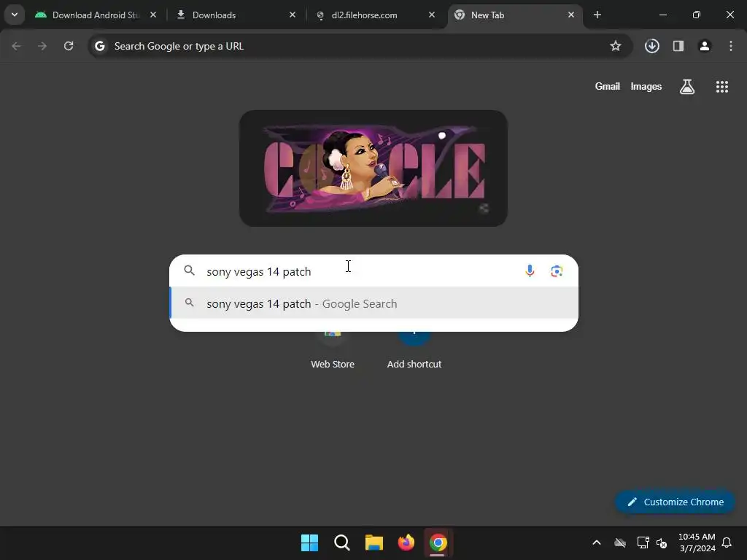
Task: Open the Web Store shortcut
Action: click(333, 350)
